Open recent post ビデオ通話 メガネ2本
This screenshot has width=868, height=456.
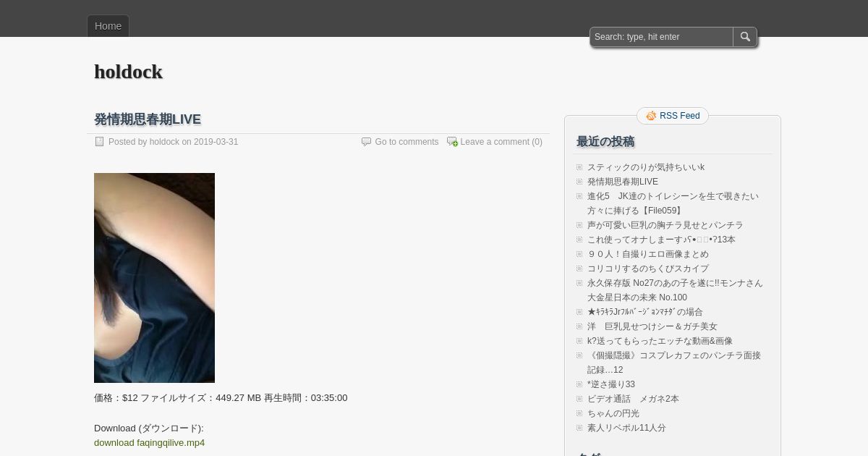pyautogui.click(x=633, y=399)
